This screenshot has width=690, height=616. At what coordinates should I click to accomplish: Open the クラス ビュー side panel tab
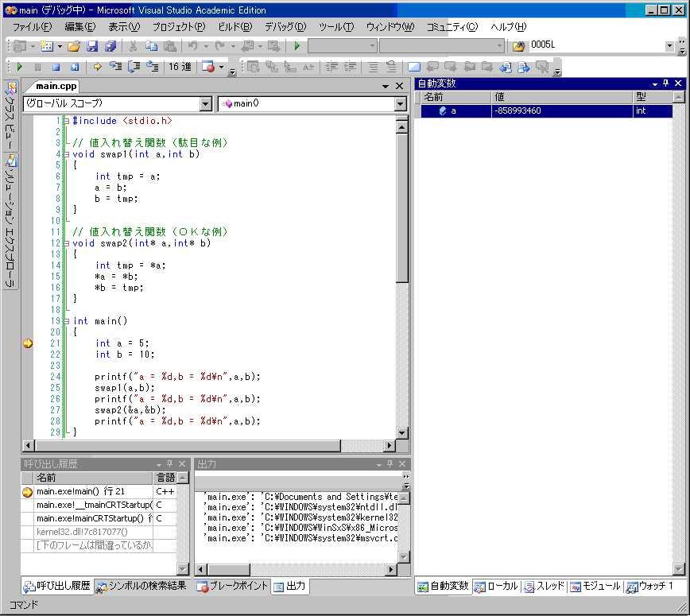pos(10,116)
